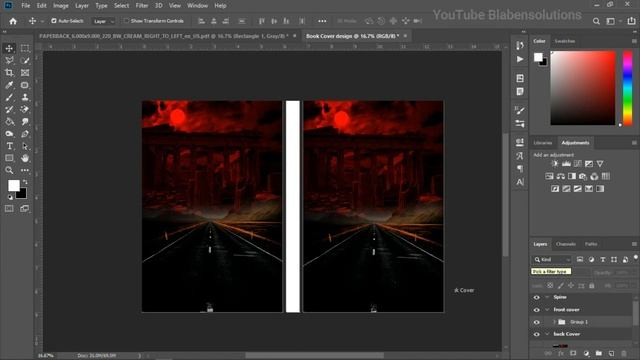Collapse the Spine group chevron
Image resolution: width=640 pixels, height=360 pixels.
pos(547,298)
